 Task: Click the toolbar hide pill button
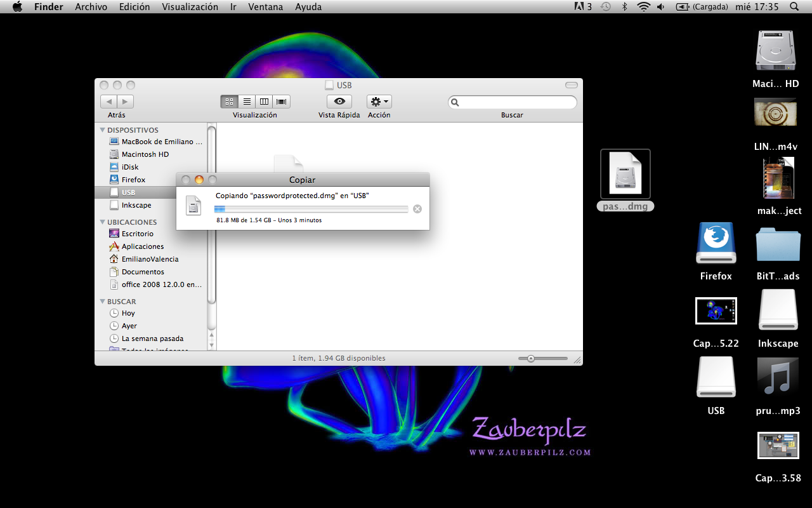point(572,85)
